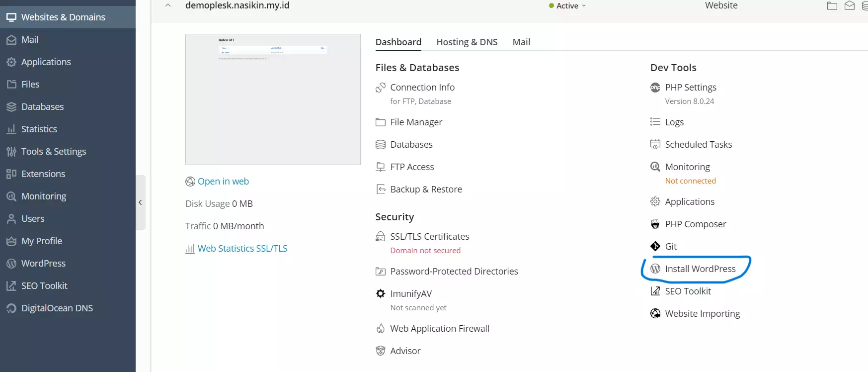Switch to the Mail tab
This screenshot has height=372, width=868.
(521, 42)
